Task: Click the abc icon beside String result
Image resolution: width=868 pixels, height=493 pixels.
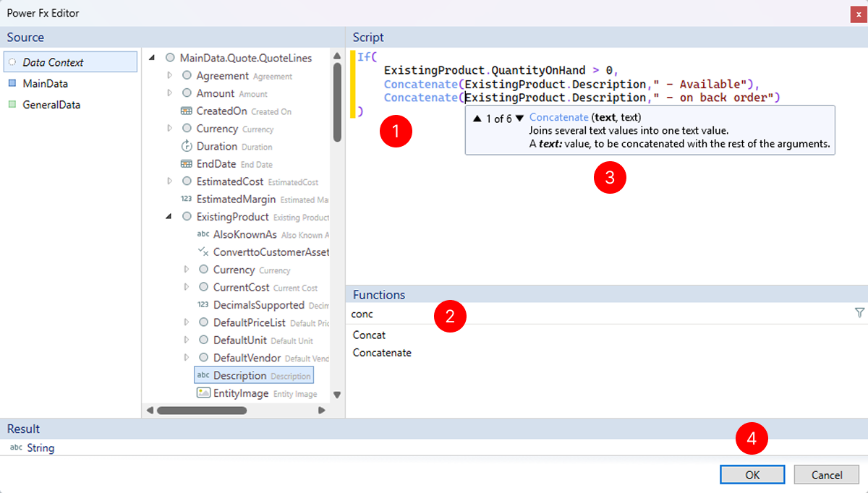Action: coord(16,448)
